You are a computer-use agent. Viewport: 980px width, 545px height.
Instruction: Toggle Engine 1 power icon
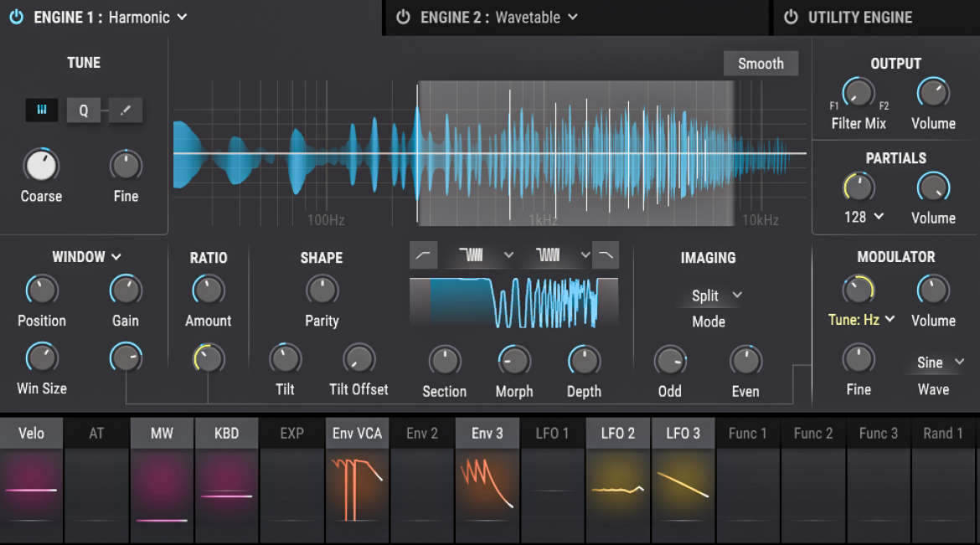17,17
